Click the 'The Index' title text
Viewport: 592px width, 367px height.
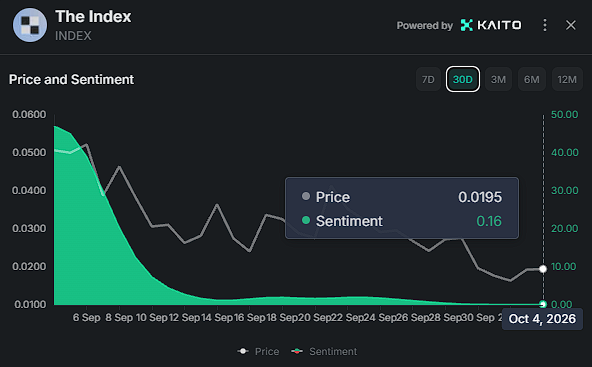(x=93, y=17)
